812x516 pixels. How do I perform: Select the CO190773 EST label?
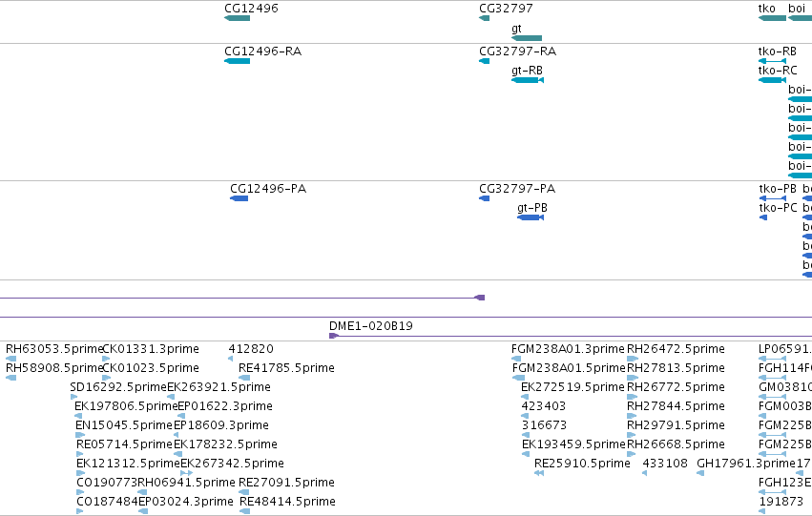[107, 483]
